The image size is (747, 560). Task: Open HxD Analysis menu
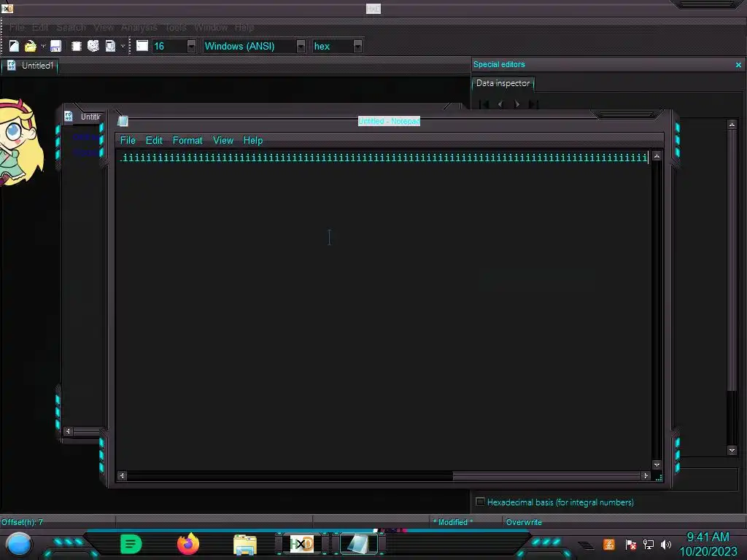pos(139,28)
